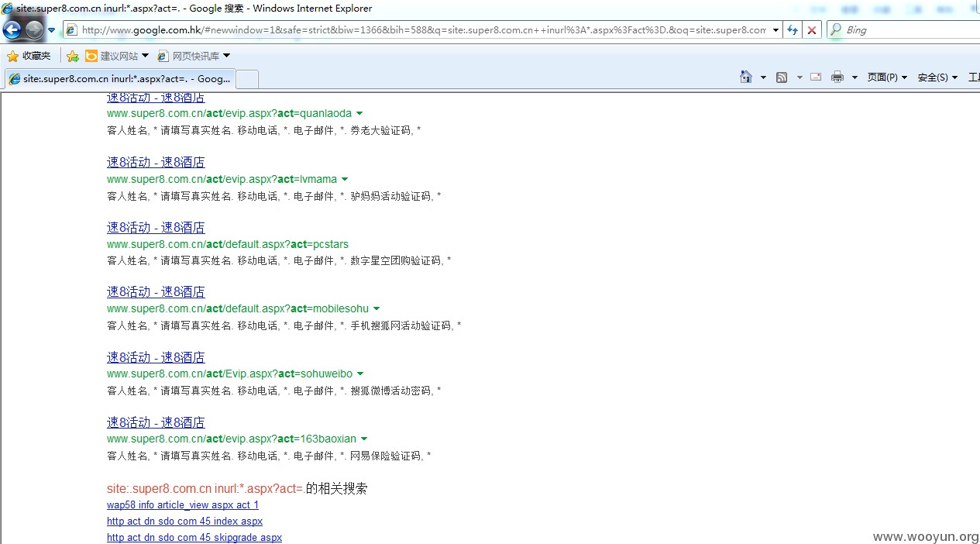Expand the 建议网站 dropdown arrow
Screen dimensions: 980x544
pyautogui.click(x=145, y=56)
